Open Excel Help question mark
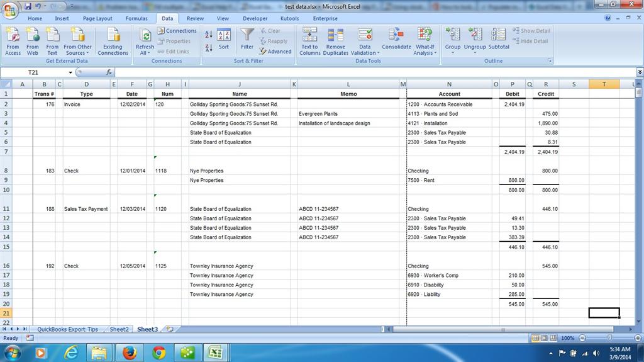 (x=608, y=18)
